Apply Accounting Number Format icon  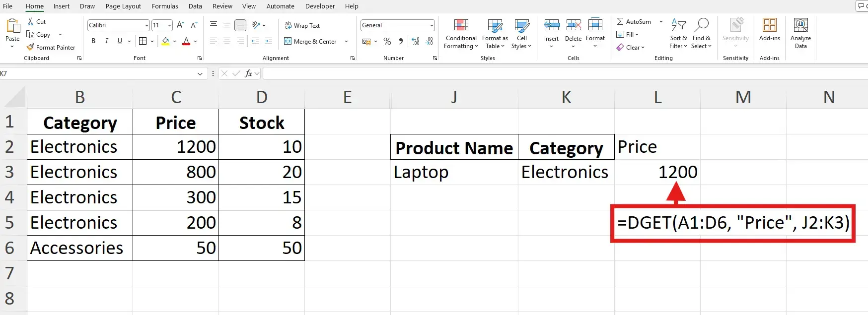366,41
